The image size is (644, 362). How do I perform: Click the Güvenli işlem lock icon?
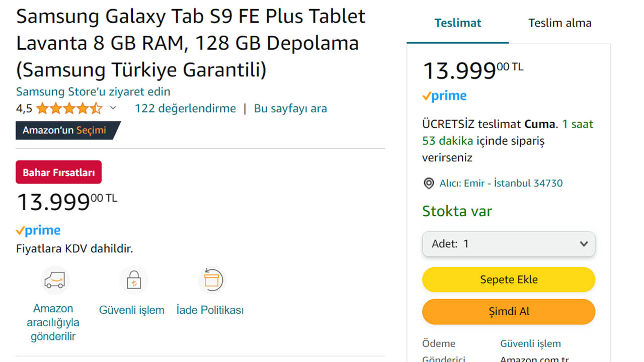point(132,280)
